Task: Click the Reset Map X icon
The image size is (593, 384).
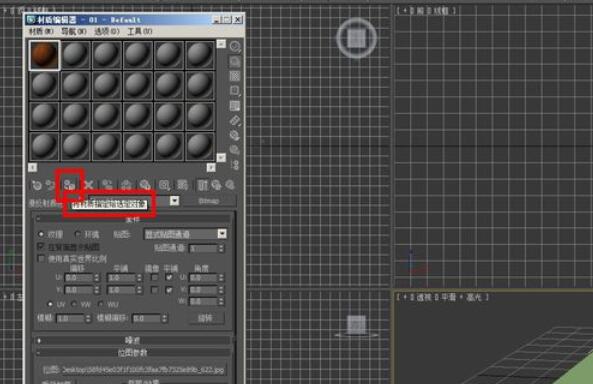Action: [88, 185]
